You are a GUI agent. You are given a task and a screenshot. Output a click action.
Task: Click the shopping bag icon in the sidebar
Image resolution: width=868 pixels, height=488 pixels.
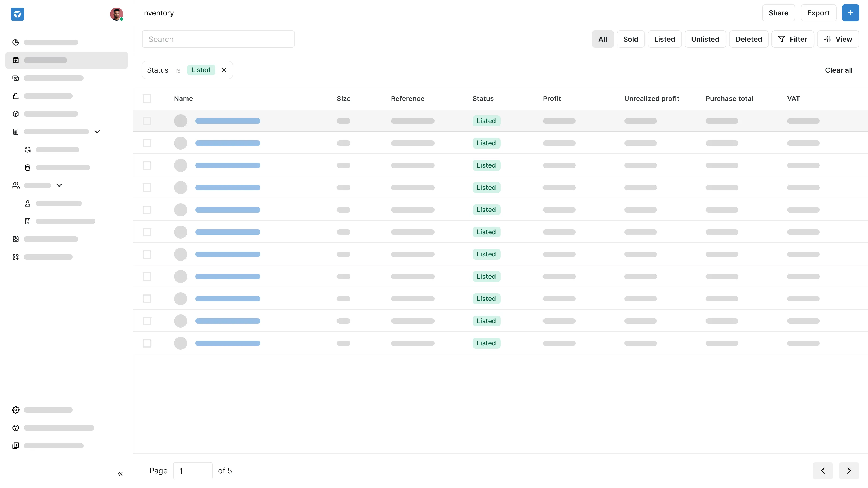click(15, 96)
